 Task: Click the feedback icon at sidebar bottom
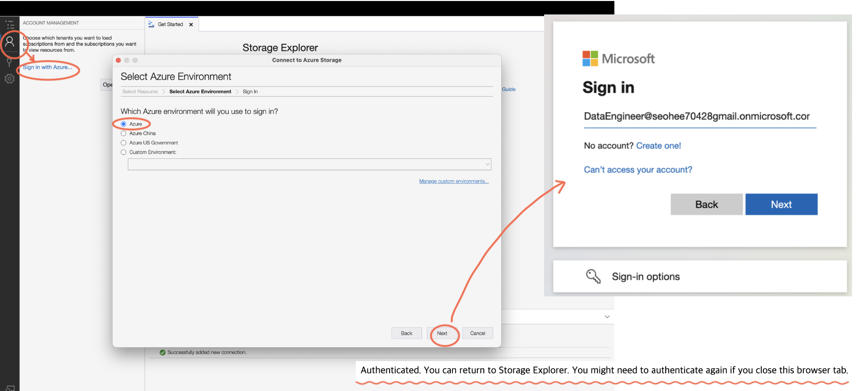coord(10,388)
